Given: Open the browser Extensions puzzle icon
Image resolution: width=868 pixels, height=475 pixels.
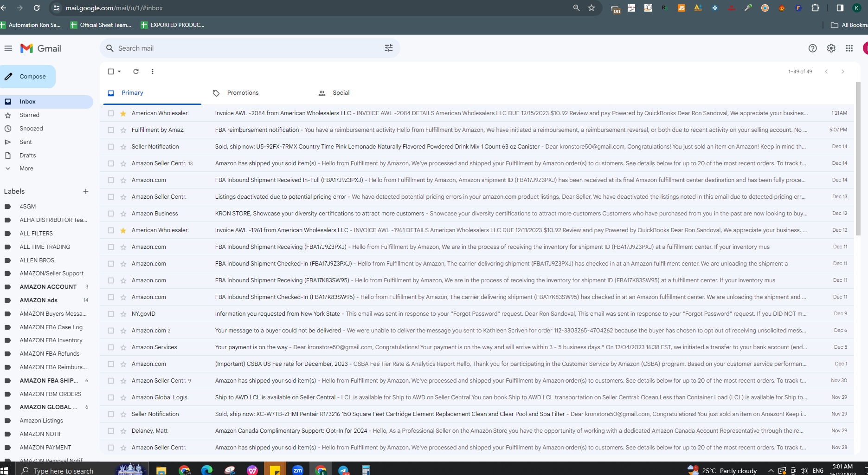Looking at the screenshot, I should [815, 8].
